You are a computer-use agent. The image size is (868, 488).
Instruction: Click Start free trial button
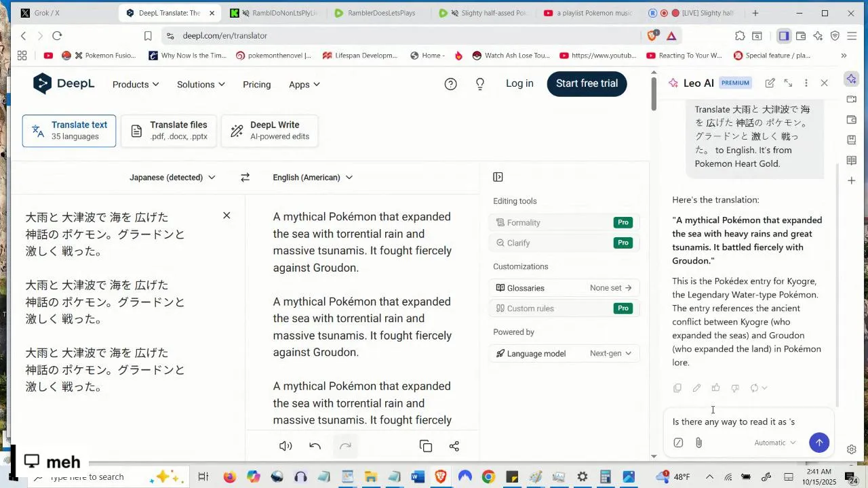point(587,83)
